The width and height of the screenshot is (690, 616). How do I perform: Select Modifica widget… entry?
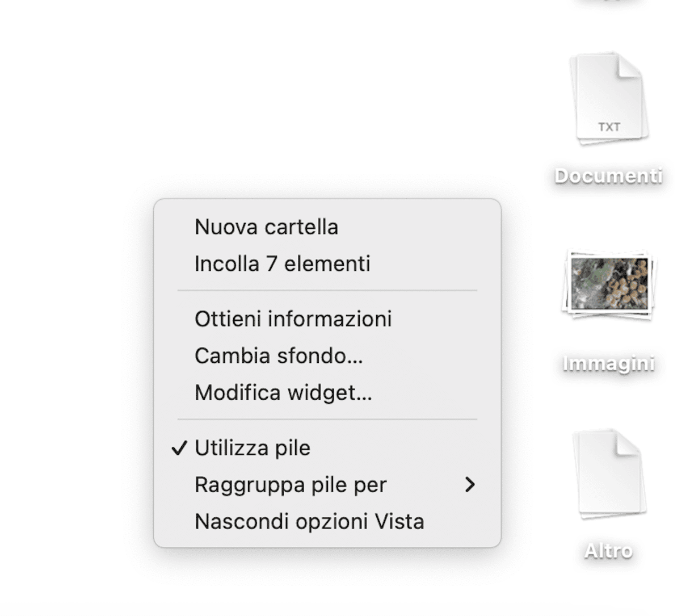[x=327, y=392]
